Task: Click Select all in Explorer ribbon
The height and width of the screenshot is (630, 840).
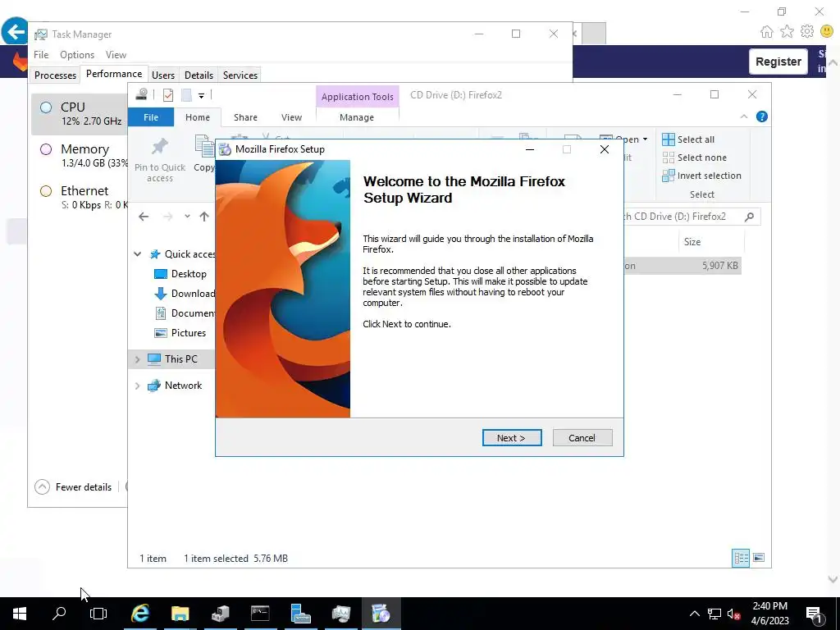Action: pyautogui.click(x=688, y=139)
